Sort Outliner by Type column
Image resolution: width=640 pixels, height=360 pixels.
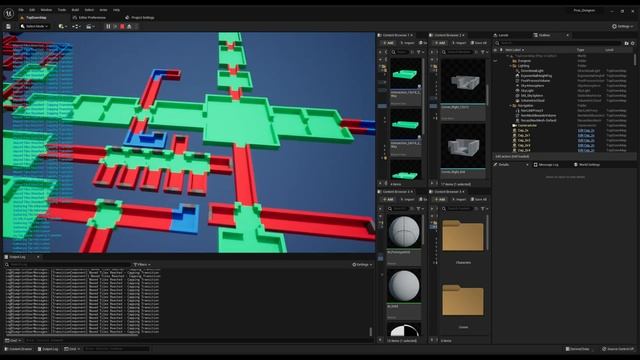click(581, 50)
